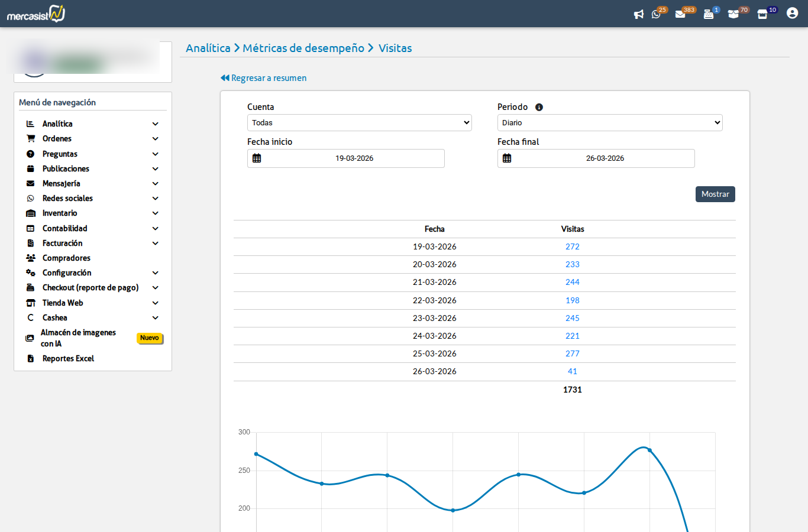Expand the Facturación menu section
The width and height of the screenshot is (808, 532).
pos(62,244)
